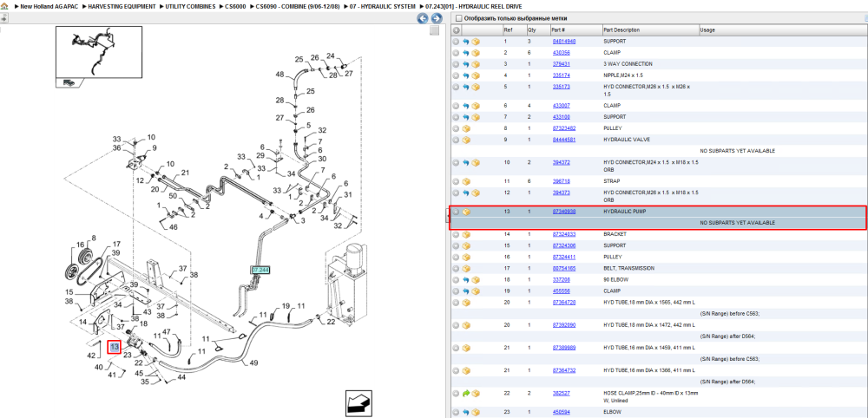Open part number link 84444581
868x418 pixels.
pyautogui.click(x=564, y=140)
